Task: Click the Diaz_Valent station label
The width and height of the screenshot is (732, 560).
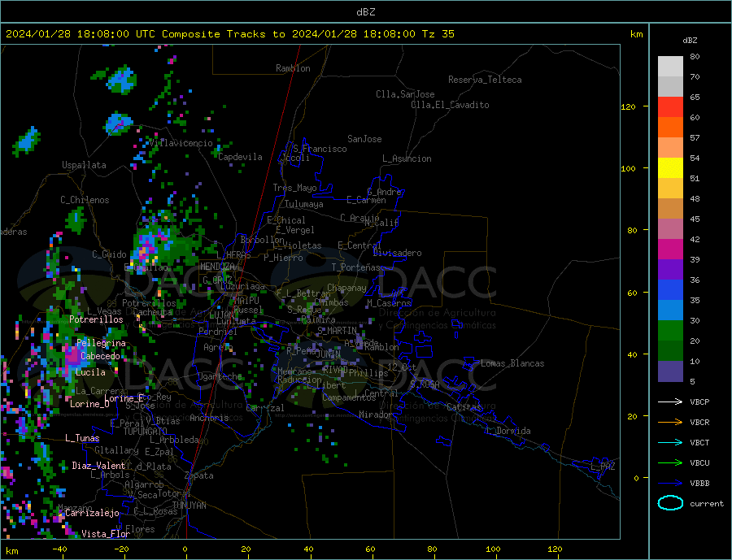Action: pyautogui.click(x=98, y=466)
